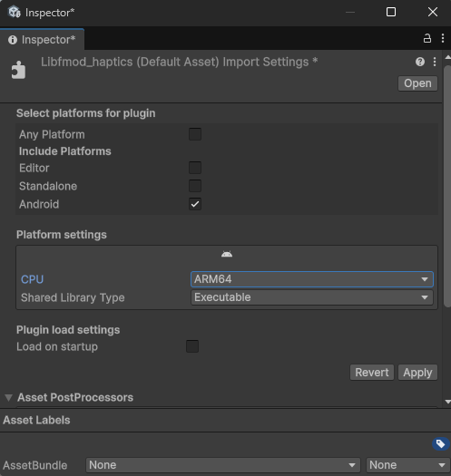Click the info icon on Inspector tab
Screen dimensions: 451x476
(x=13, y=40)
